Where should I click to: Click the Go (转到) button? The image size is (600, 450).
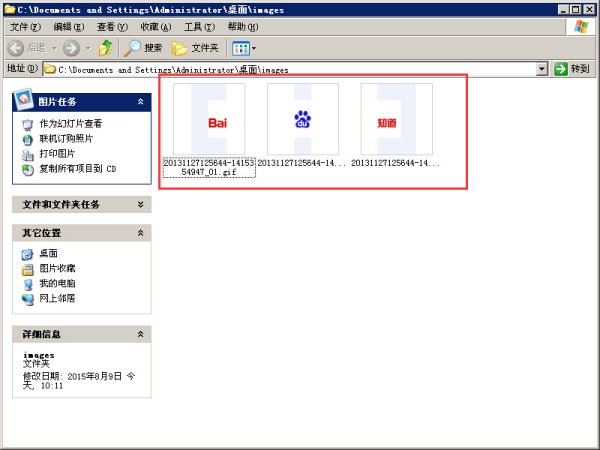572,69
